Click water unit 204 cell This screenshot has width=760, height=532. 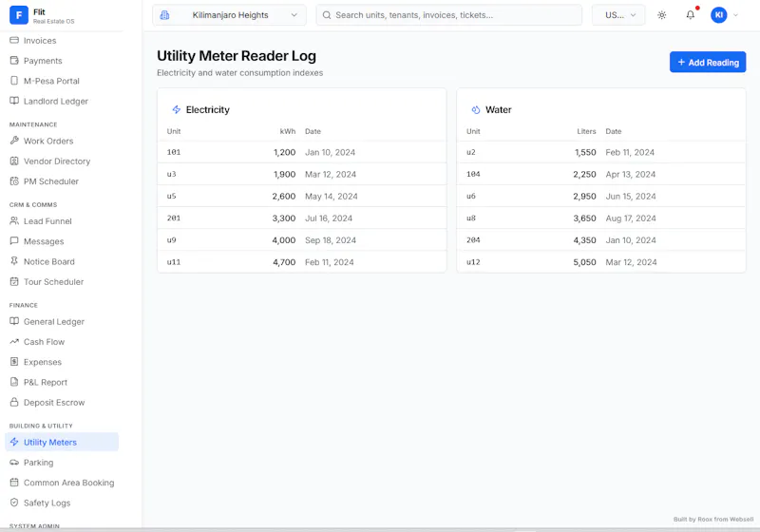click(473, 239)
